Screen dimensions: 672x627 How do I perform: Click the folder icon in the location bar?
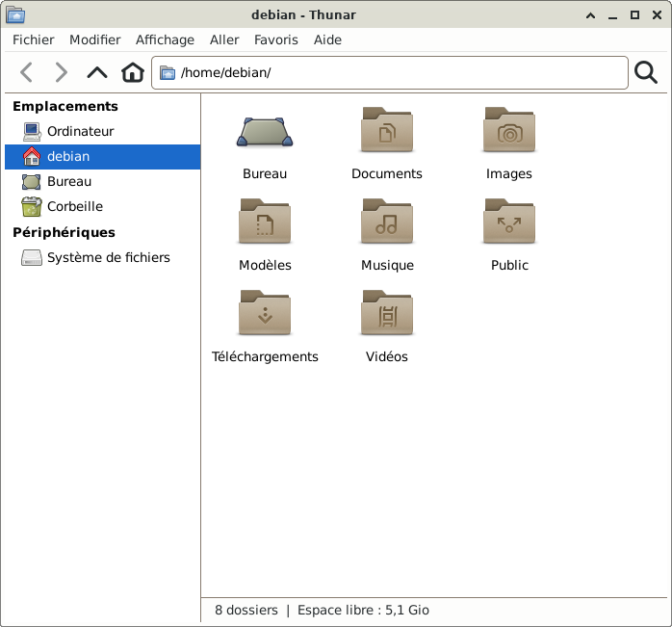click(168, 72)
